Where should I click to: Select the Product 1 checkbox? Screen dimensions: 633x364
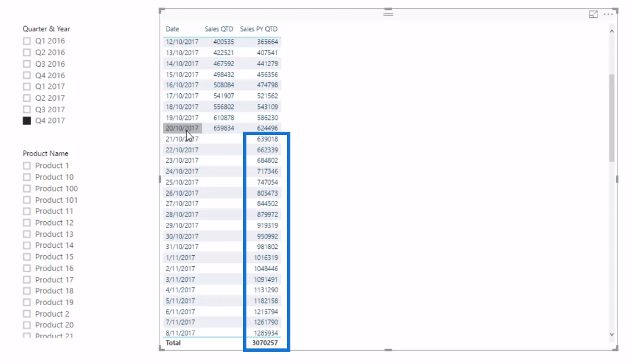27,166
